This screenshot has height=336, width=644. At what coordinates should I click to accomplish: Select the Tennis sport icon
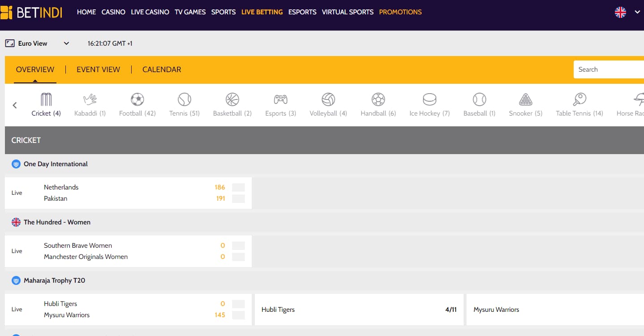click(185, 99)
